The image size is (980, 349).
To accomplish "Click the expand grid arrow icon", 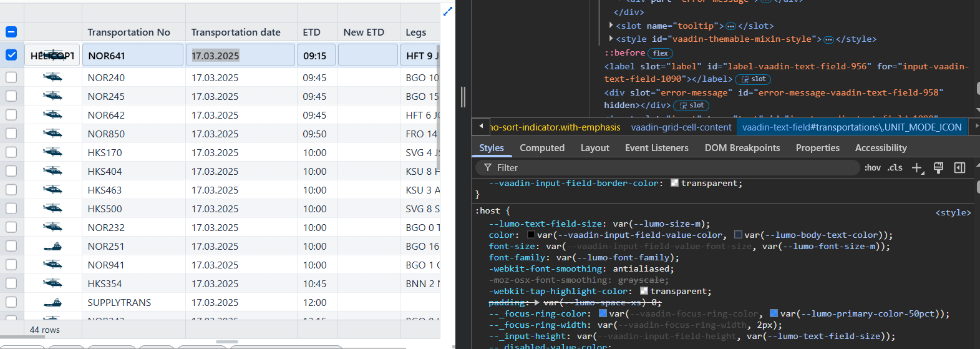I will coord(447,11).
